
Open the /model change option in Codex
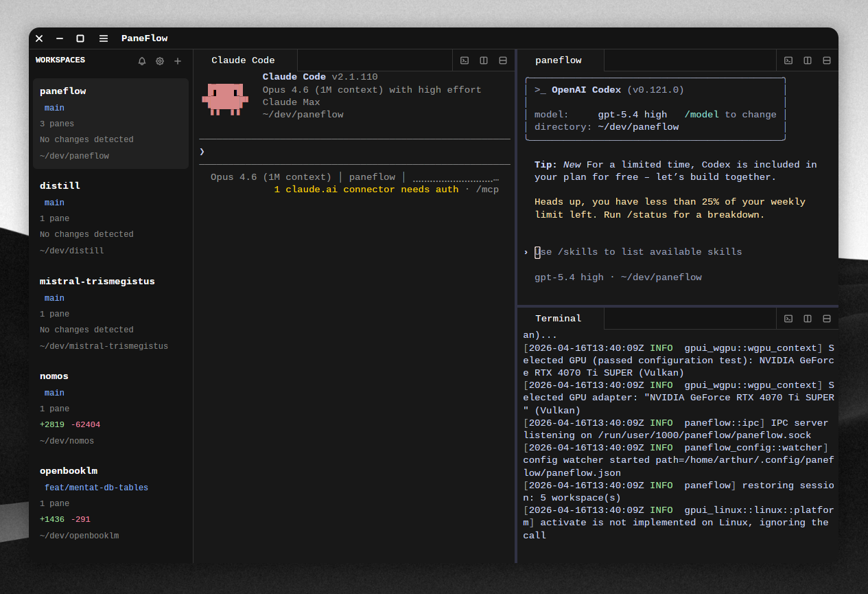point(702,113)
